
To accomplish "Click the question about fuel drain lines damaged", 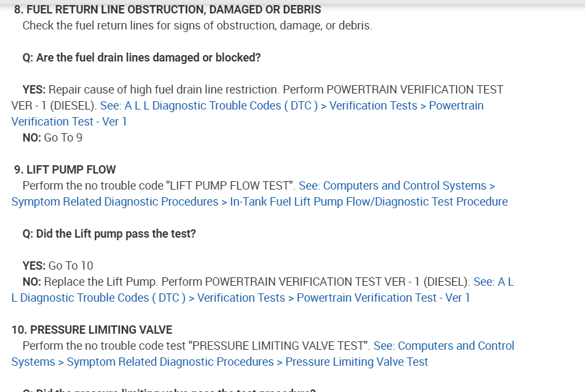I will click(142, 58).
